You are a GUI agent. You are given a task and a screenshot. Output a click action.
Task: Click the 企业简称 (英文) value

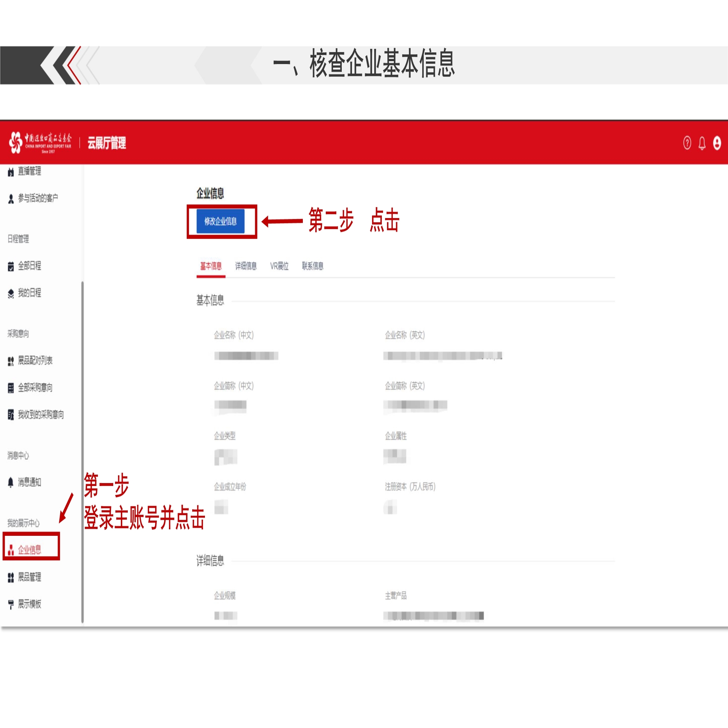point(415,406)
